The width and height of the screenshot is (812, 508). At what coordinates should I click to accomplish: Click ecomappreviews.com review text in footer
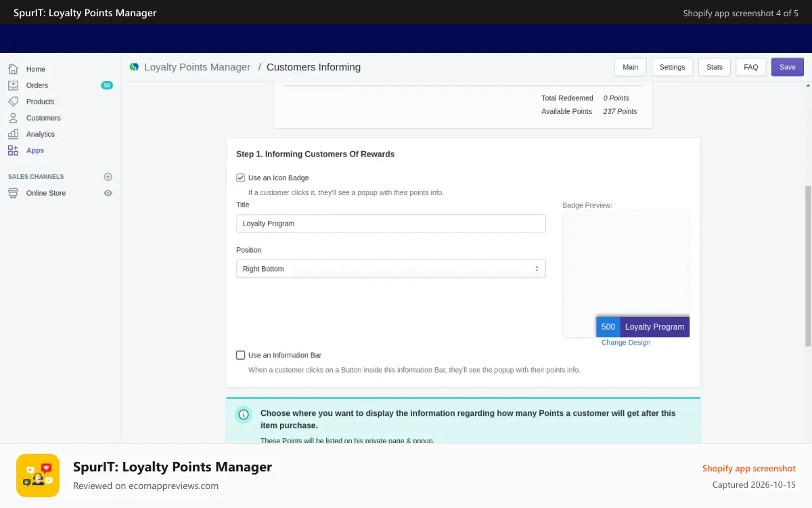tap(145, 486)
